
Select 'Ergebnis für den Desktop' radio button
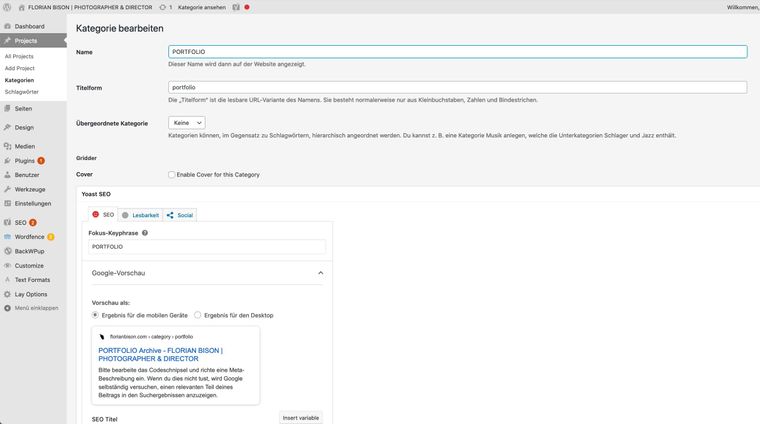click(x=198, y=315)
